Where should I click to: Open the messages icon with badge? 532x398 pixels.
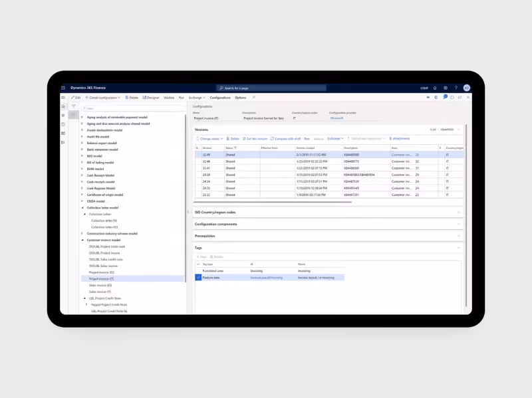click(445, 97)
